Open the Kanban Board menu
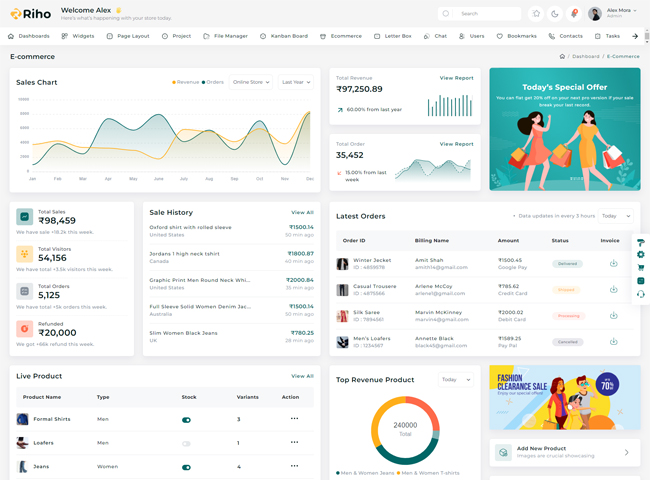 284,36
